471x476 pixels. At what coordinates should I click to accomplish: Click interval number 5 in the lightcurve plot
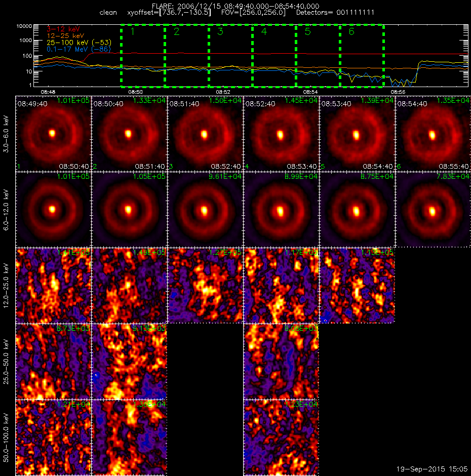click(x=307, y=31)
